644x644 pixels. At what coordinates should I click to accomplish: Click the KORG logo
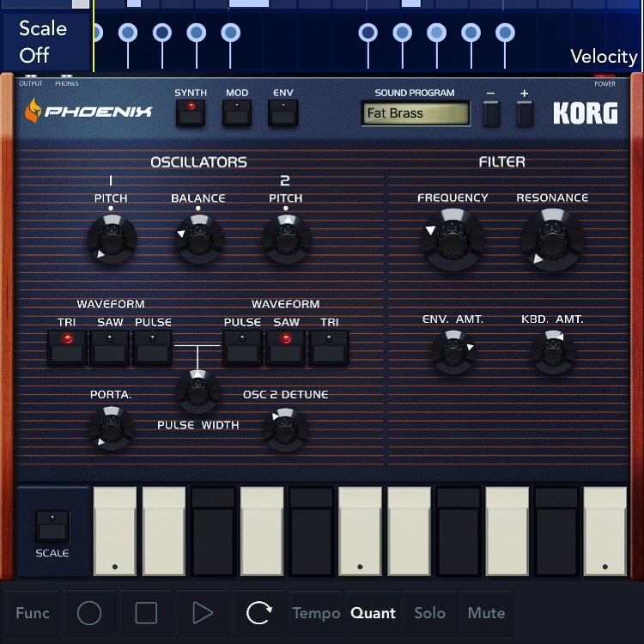pyautogui.click(x=585, y=112)
